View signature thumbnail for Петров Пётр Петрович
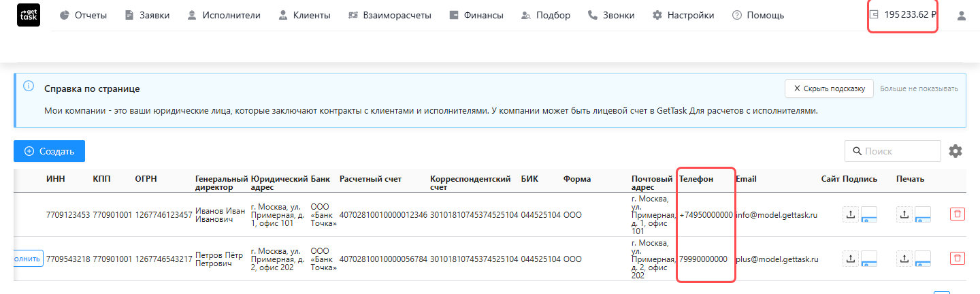Screen dimensions: 980x294 [x=869, y=258]
